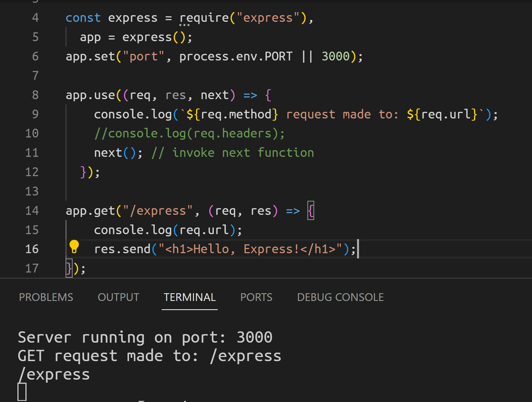Click the yellow lightbulb code action icon
The height and width of the screenshot is (402, 532).
(x=74, y=247)
